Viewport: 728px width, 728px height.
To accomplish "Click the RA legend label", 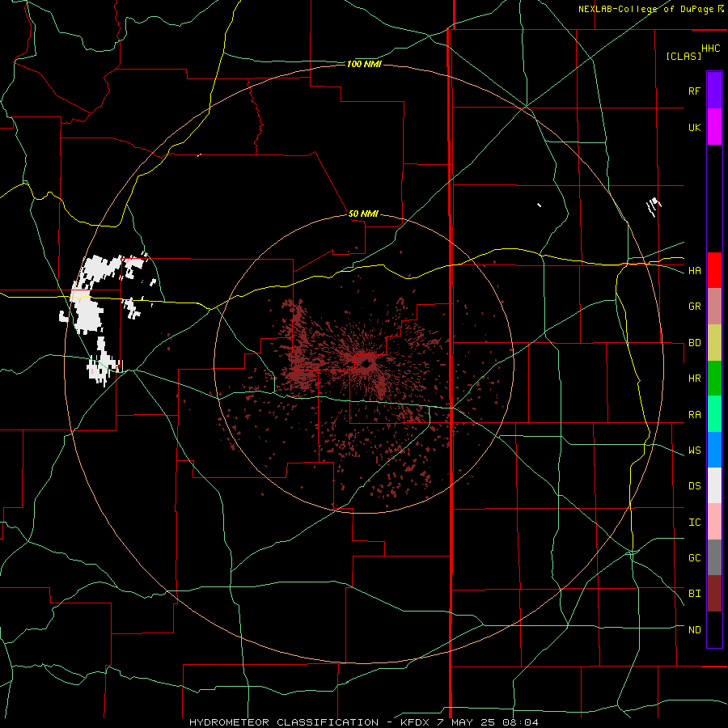I will (x=694, y=415).
